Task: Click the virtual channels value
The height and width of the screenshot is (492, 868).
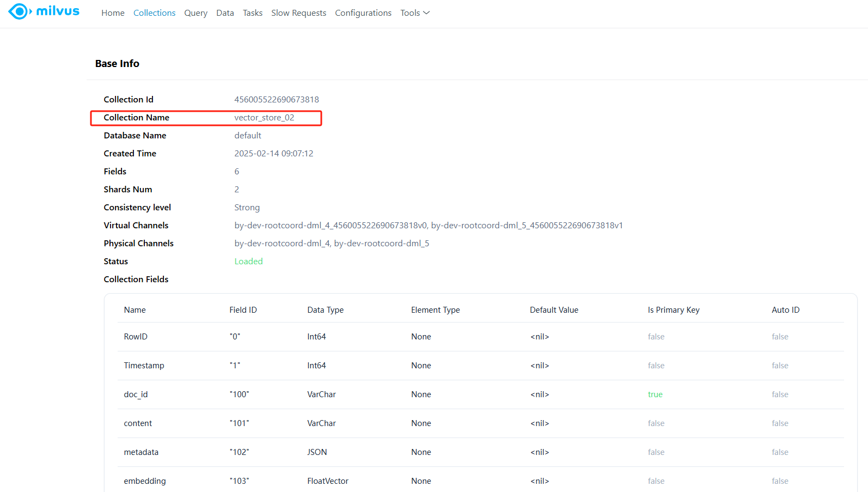Action: pyautogui.click(x=429, y=226)
